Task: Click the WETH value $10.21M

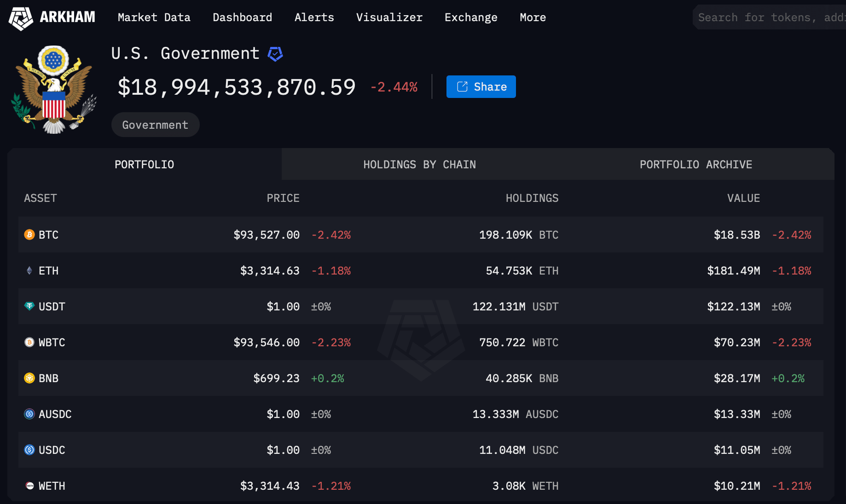Action: 737,486
